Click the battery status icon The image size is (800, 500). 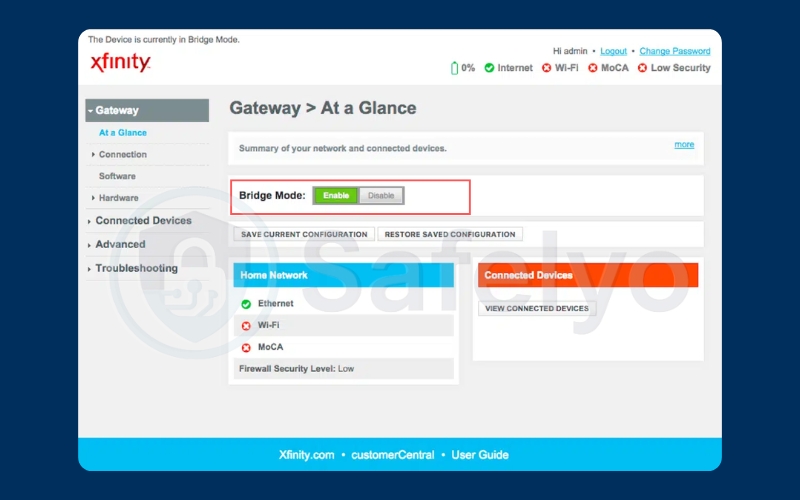455,68
